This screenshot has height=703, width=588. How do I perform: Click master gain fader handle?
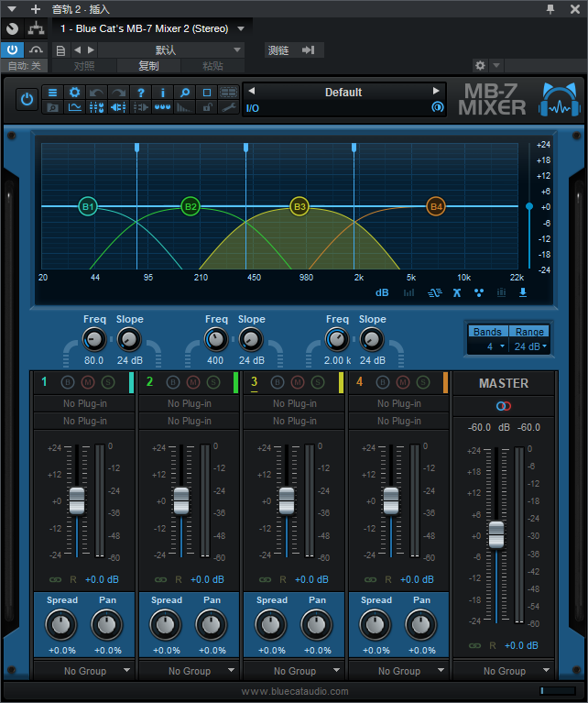click(496, 534)
